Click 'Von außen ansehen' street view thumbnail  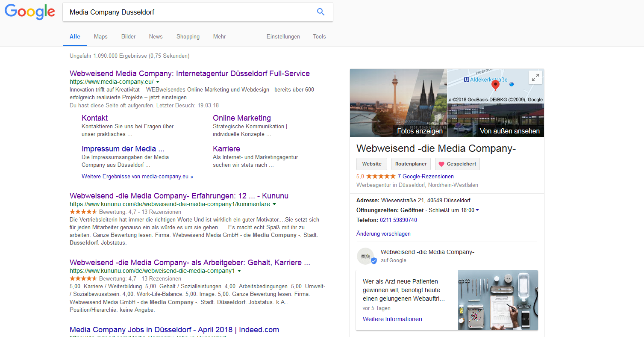click(496, 120)
